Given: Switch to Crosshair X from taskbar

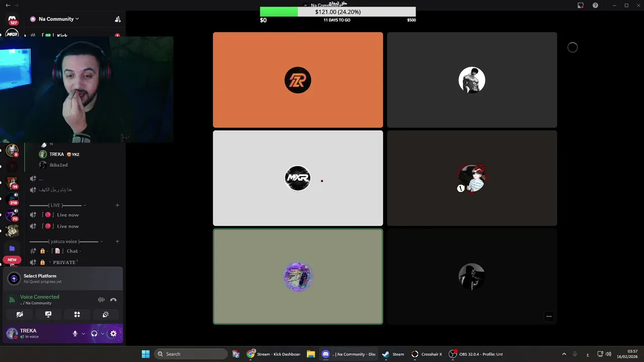Looking at the screenshot, I should click(x=427, y=354).
